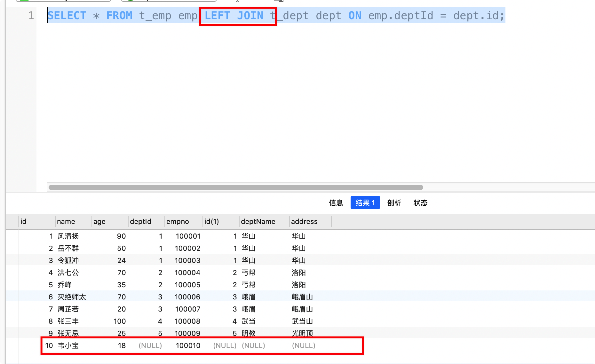Image resolution: width=595 pixels, height=364 pixels.
Task: Place cursor on SELECT keyword in query
Action: coord(67,15)
